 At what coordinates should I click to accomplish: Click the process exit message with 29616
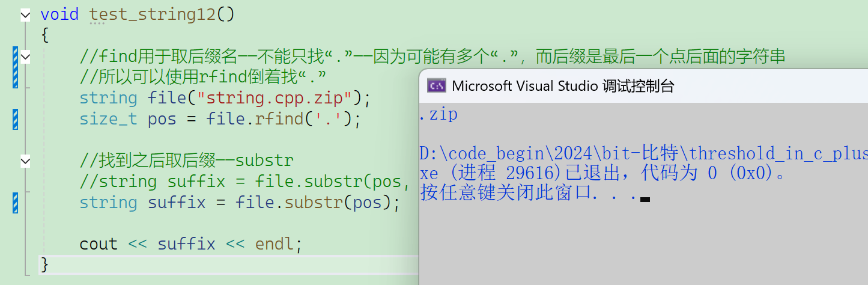pyautogui.click(x=602, y=174)
